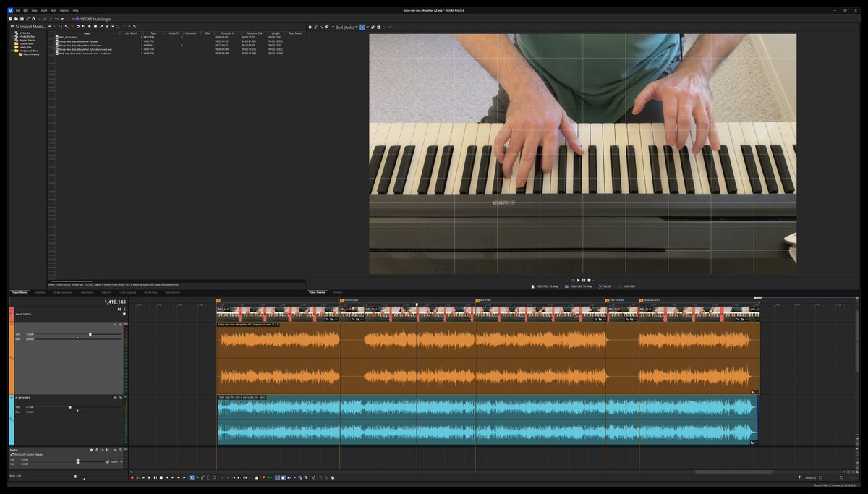Open the Best (Auto) preview quality dropdown
The width and height of the screenshot is (868, 494).
point(345,27)
